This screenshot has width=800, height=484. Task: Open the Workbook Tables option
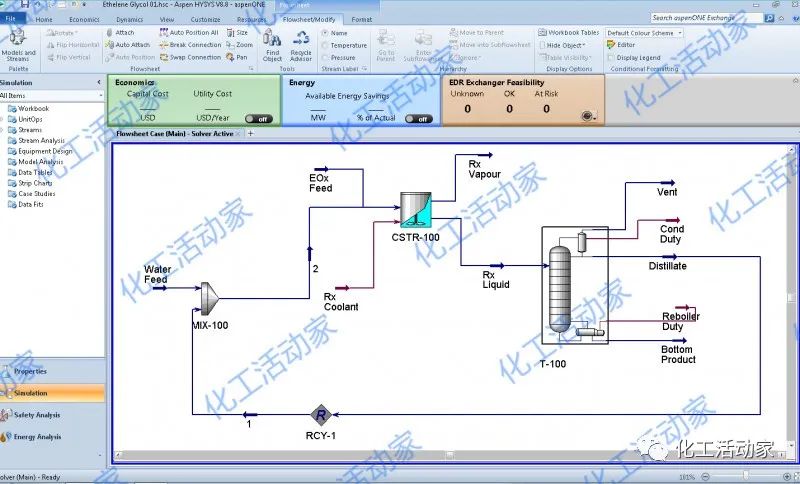pyautogui.click(x=569, y=33)
